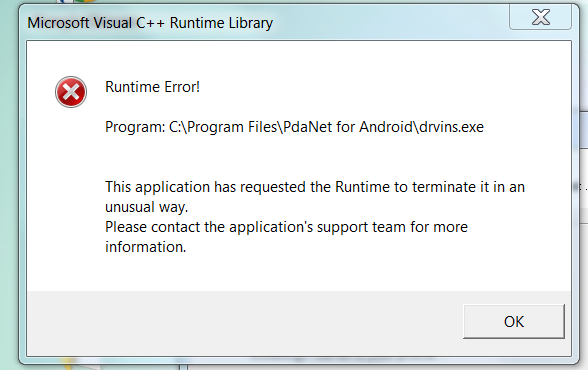Screen dimensions: 588x370
Task: Click the 'terminate it in an unusual way' message
Action: pos(315,197)
